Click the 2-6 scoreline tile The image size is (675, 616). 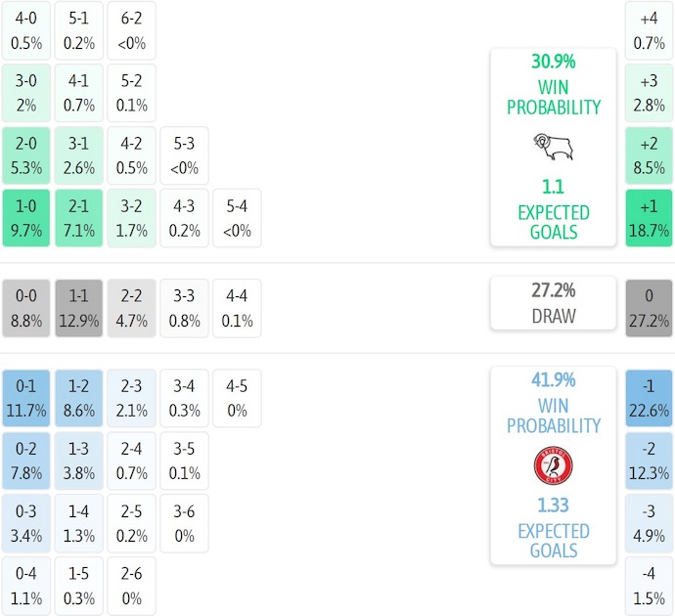pos(132,585)
